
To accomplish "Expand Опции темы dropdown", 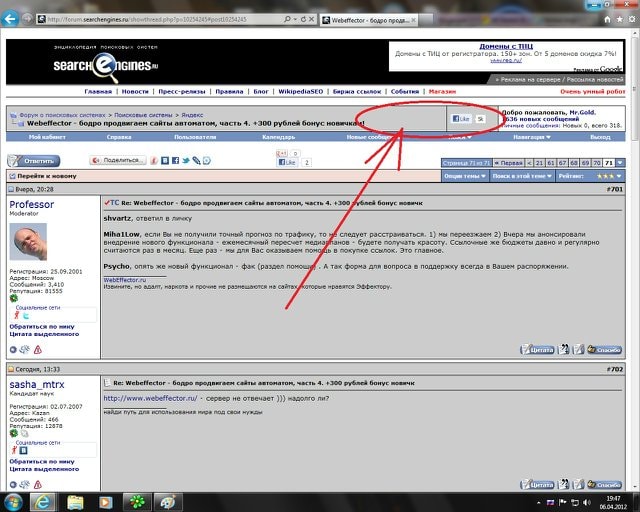I will (465, 176).
